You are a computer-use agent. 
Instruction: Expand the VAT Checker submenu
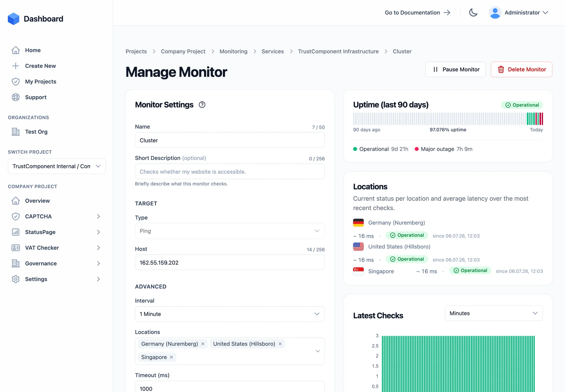pos(98,248)
